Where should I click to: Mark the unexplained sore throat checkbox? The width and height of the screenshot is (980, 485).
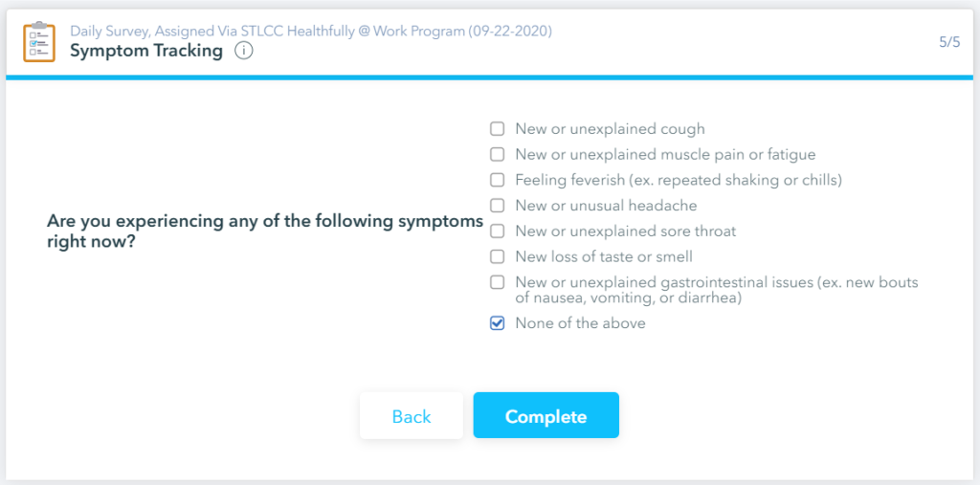tap(497, 231)
